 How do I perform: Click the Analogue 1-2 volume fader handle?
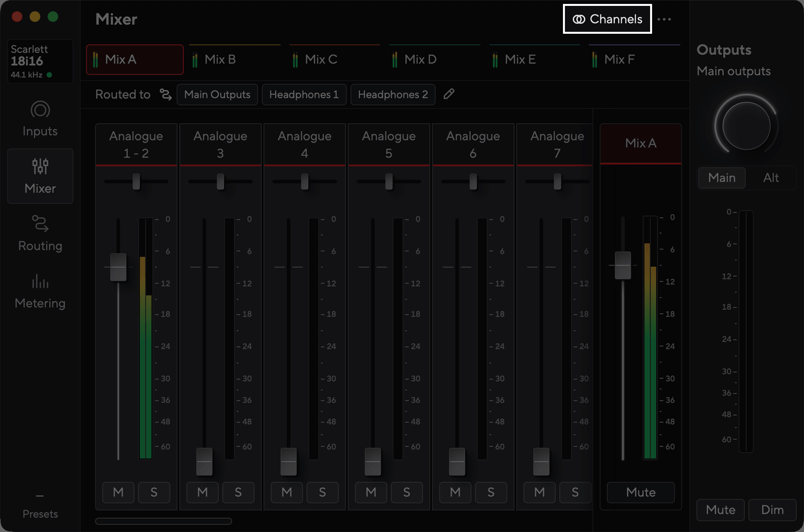(118, 267)
